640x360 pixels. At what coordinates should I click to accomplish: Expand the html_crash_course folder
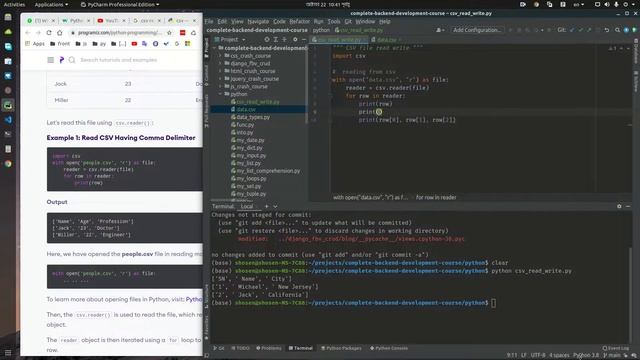click(x=221, y=71)
